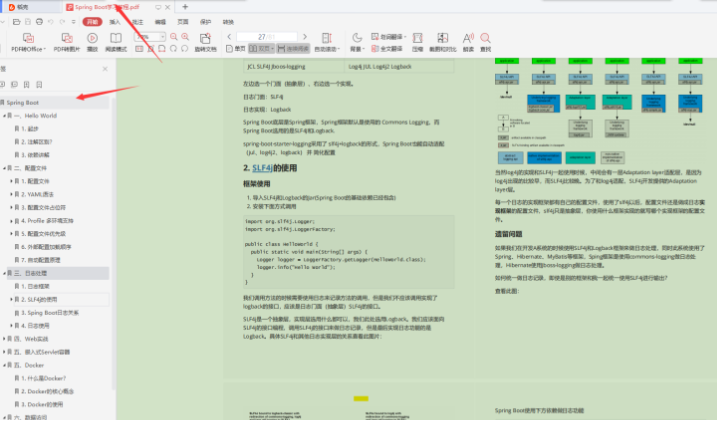Select 7. 自动配置原理 bookmark

click(x=40, y=260)
